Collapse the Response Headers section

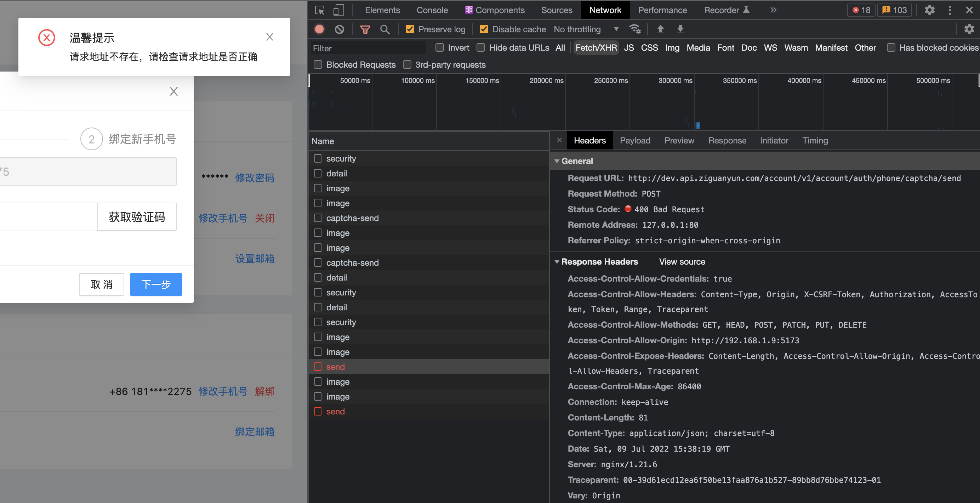coord(557,262)
